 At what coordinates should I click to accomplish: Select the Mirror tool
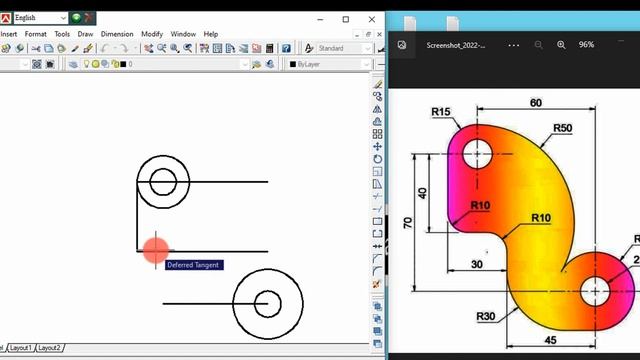click(378, 109)
